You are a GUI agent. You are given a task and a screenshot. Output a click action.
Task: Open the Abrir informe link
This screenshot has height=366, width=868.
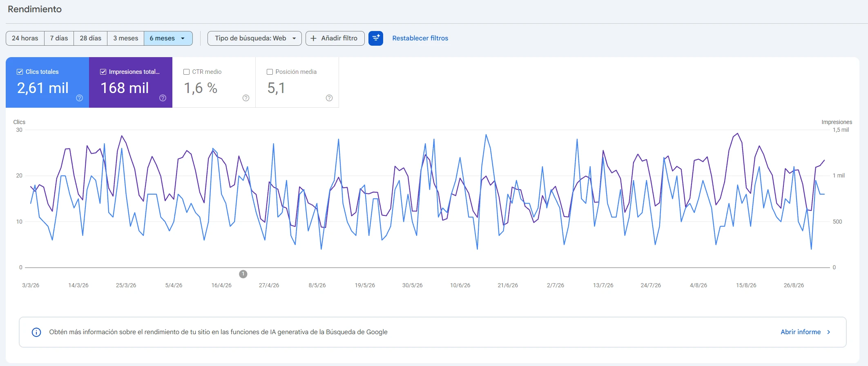coord(801,332)
